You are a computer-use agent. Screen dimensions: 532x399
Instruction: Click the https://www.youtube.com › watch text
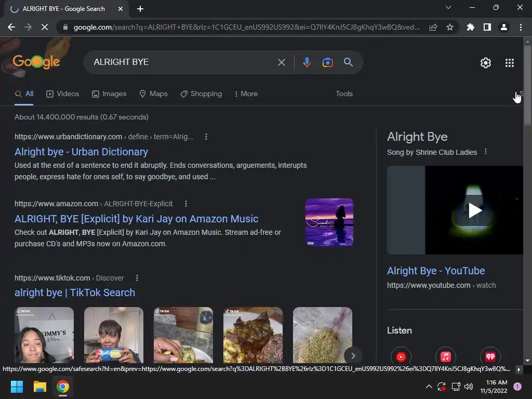pos(441,285)
